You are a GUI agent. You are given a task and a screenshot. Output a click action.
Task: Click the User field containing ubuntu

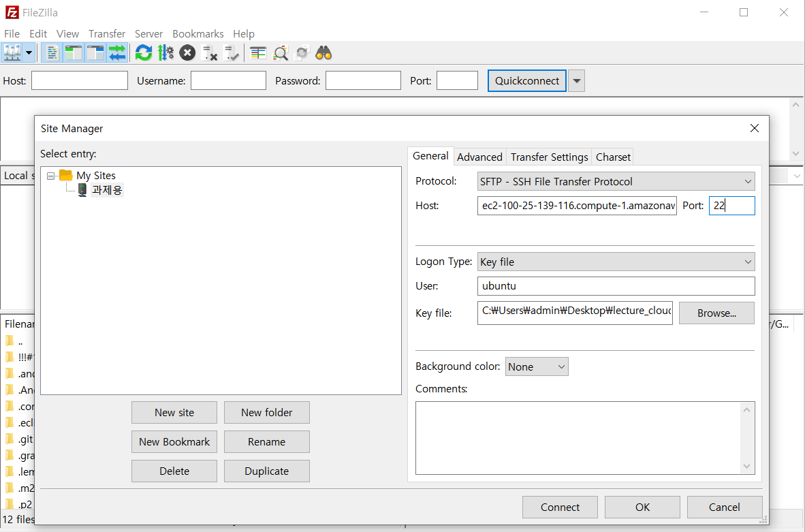[x=616, y=286]
